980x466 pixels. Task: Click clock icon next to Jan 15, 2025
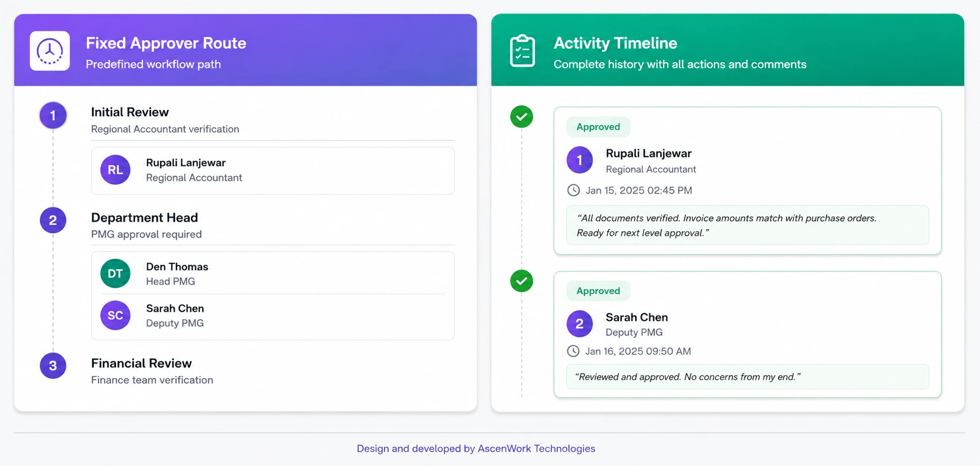coord(574,190)
